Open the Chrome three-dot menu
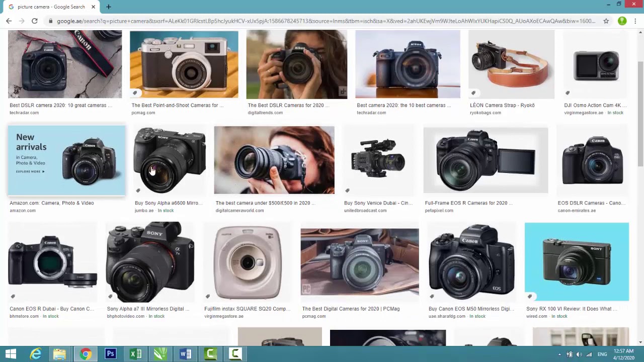644x362 pixels. pos(635,21)
